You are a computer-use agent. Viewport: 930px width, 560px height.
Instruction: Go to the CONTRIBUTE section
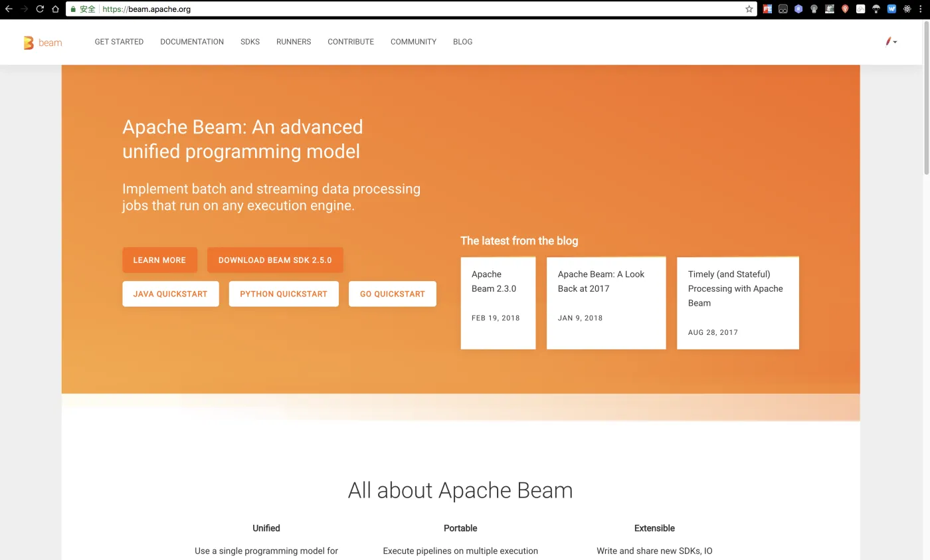click(x=351, y=42)
